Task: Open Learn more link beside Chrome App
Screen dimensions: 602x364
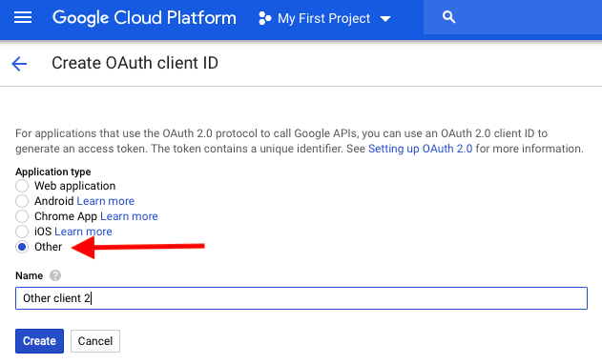Action: [129, 216]
